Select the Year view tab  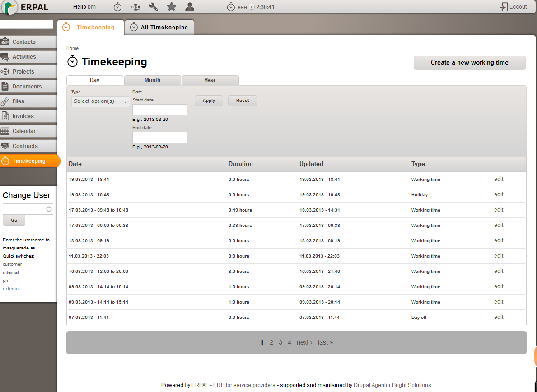click(210, 80)
